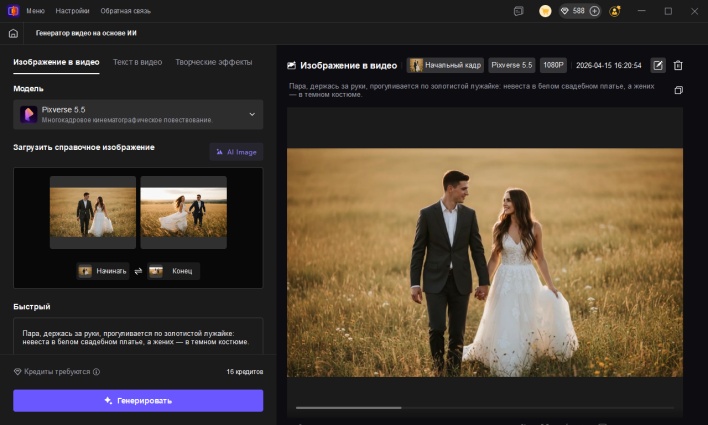Edit the generation with pencil icon
Image resolution: width=708 pixels, height=425 pixels.
(x=658, y=65)
